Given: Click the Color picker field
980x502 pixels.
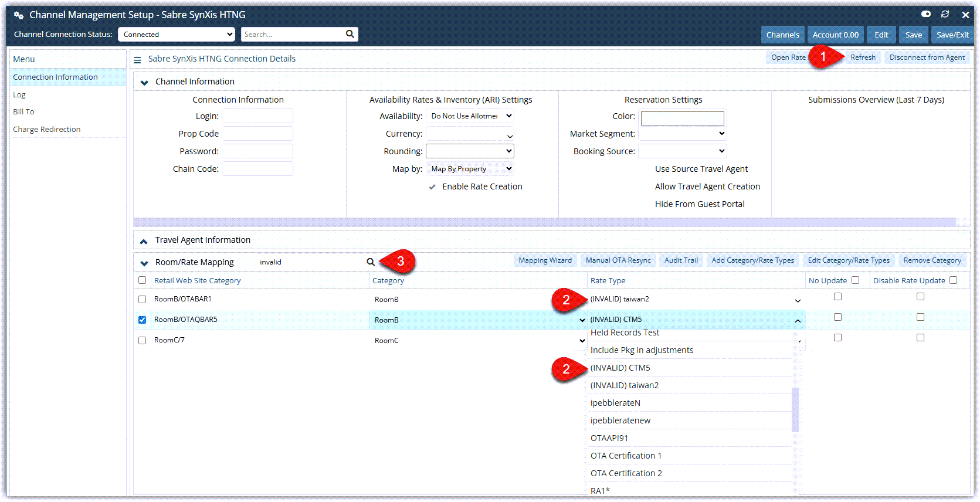Looking at the screenshot, I should point(683,118).
